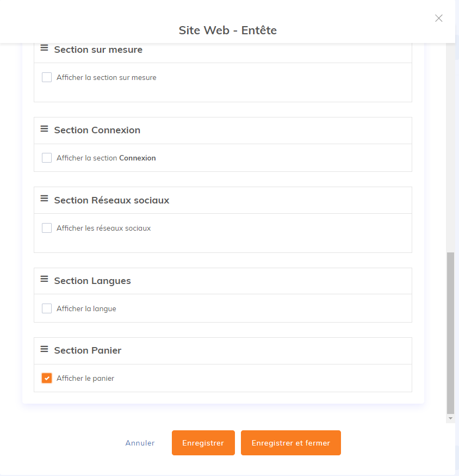Screen dimensions: 459x476
Task: Click the Section Réseaux sociaux title
Action: point(111,200)
